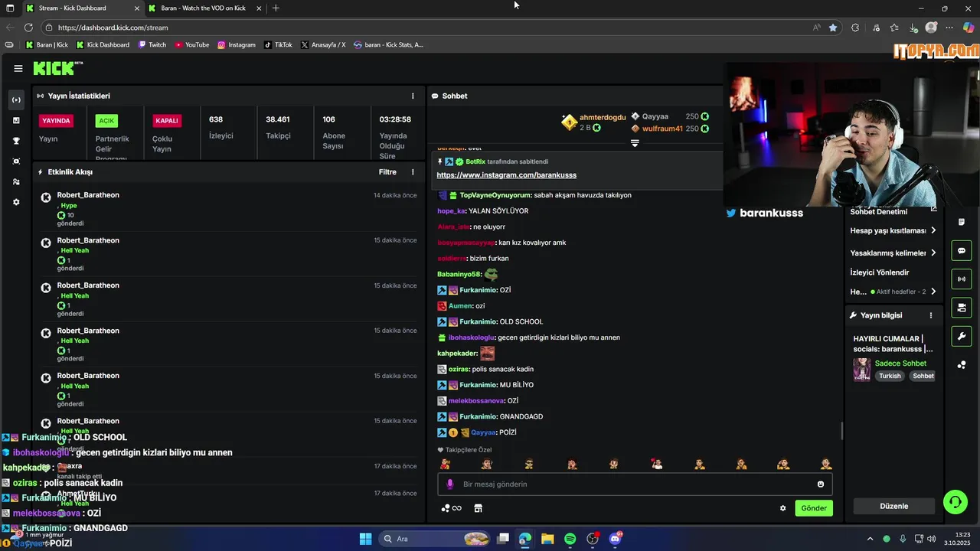Open chat settings gear near Gönder

point(782,508)
